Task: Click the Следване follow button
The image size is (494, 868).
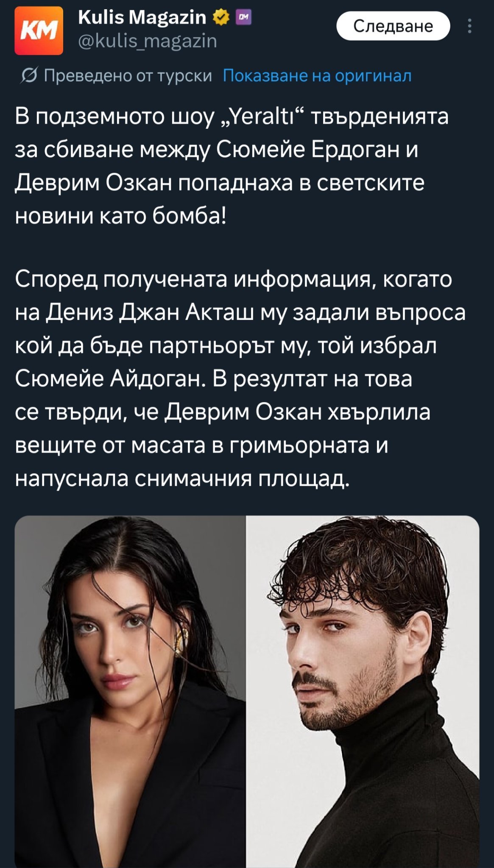Action: click(393, 26)
